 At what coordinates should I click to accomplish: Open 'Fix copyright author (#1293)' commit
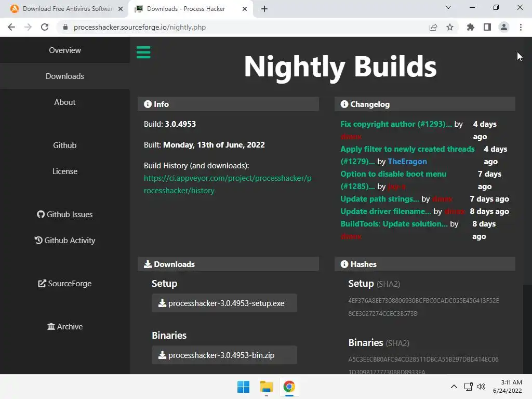tap(396, 124)
